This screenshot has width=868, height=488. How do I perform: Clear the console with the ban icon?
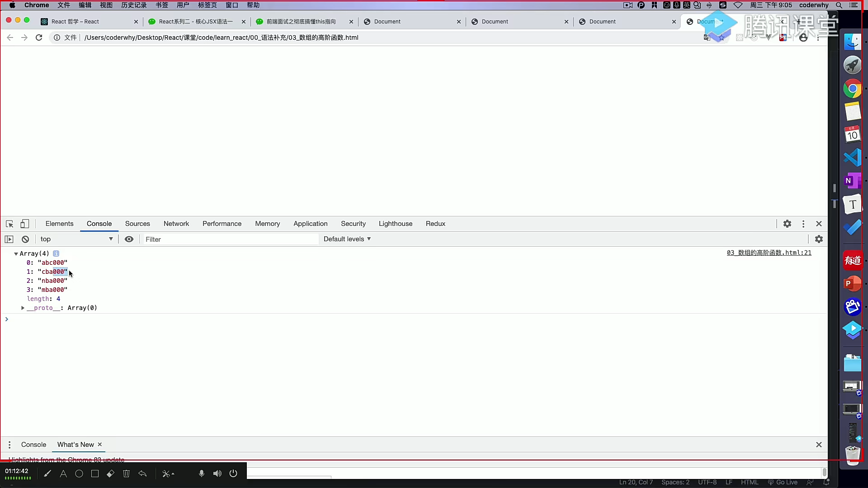pyautogui.click(x=25, y=239)
